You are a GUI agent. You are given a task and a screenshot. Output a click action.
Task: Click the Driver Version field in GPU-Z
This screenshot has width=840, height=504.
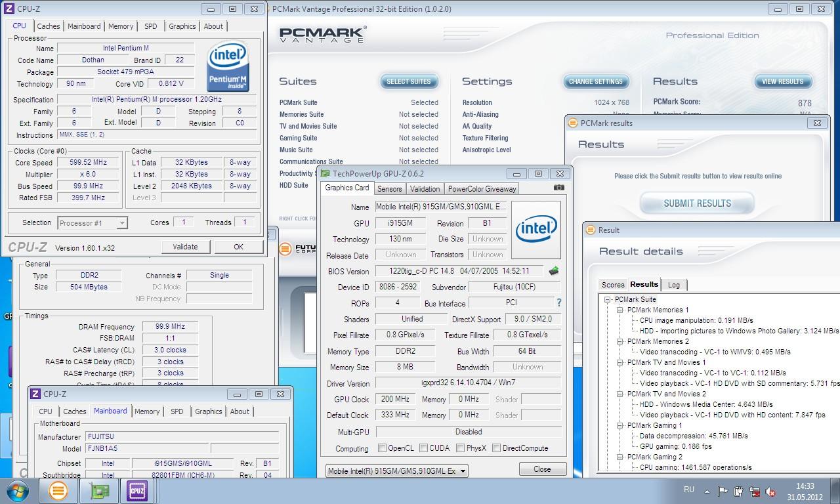tap(468, 383)
